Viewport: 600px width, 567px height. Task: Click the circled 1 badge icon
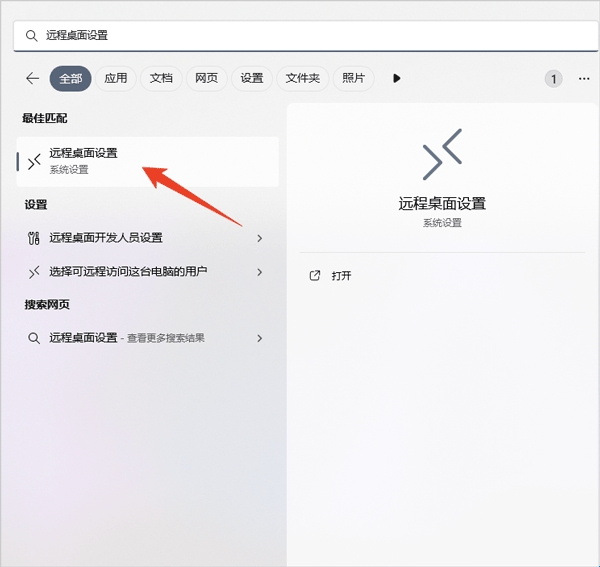[553, 78]
